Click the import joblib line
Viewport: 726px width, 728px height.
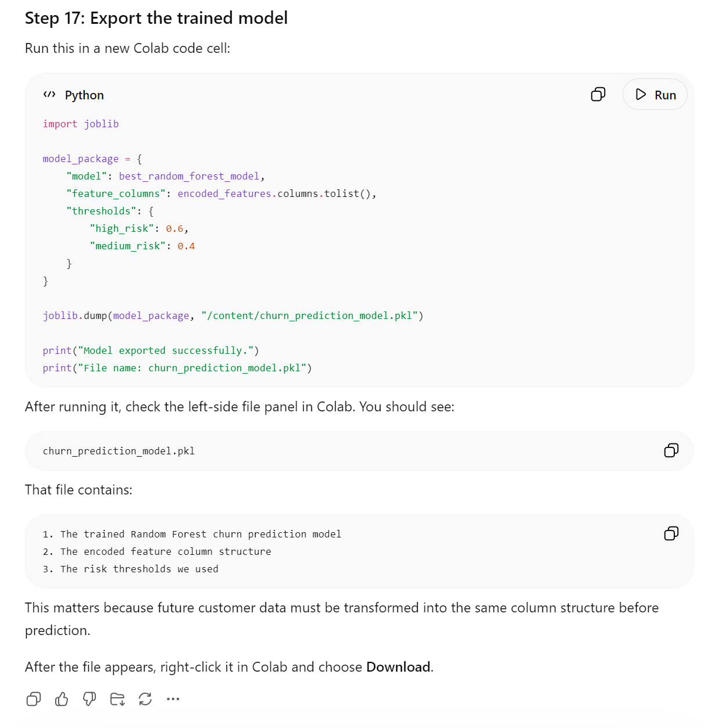pyautogui.click(x=81, y=124)
